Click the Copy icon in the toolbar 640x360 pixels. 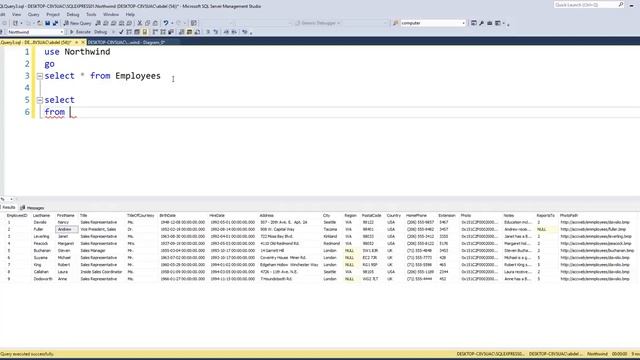(x=147, y=23)
